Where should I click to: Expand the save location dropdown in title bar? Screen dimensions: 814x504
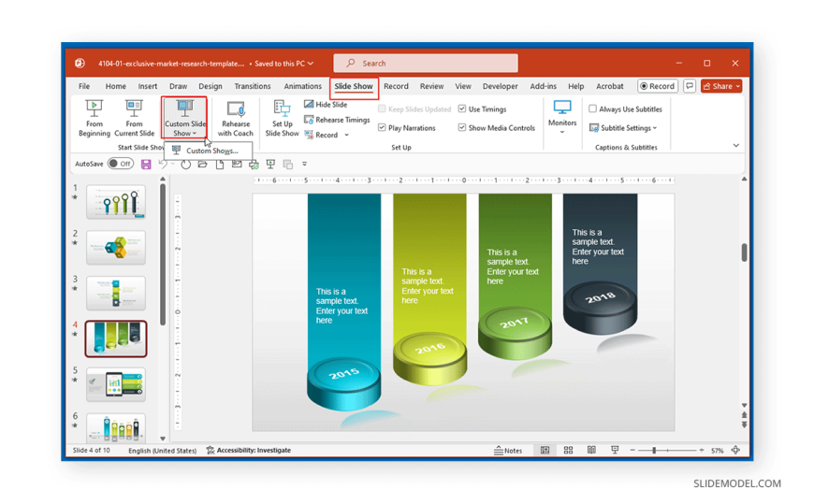(311, 64)
